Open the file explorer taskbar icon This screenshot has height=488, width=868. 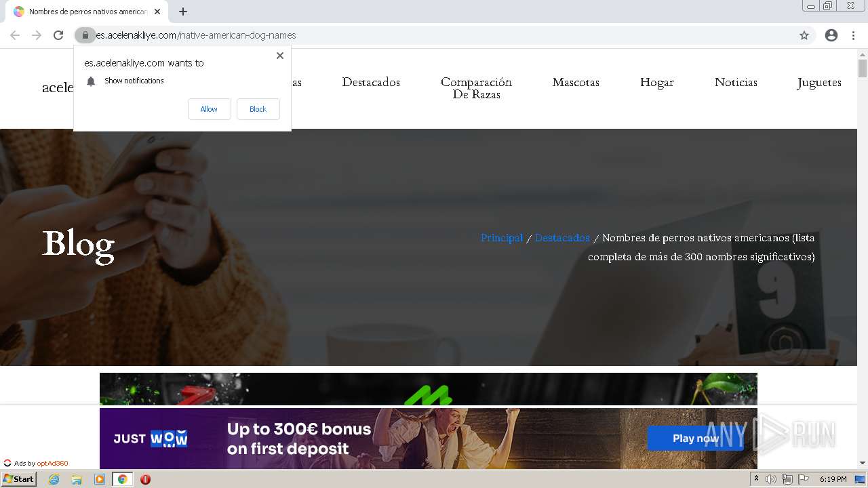(x=77, y=479)
